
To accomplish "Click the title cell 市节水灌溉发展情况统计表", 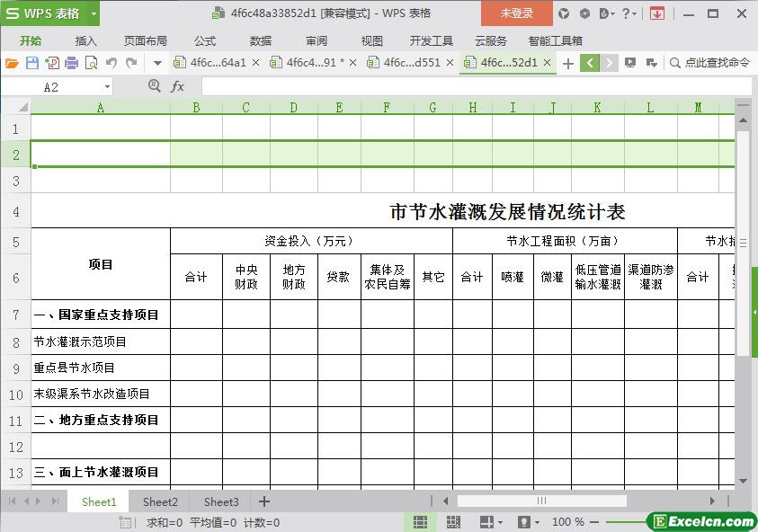I will 508,212.
